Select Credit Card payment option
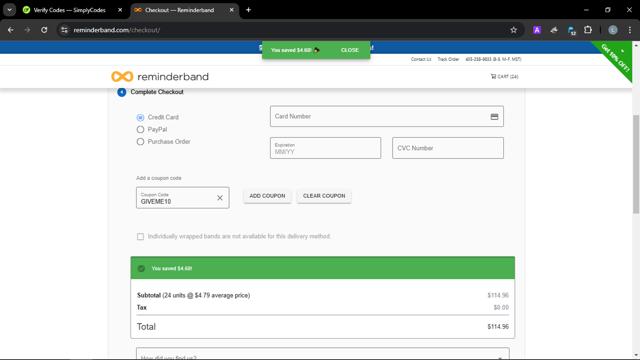Screen dimensions: 640x360 point(140,118)
